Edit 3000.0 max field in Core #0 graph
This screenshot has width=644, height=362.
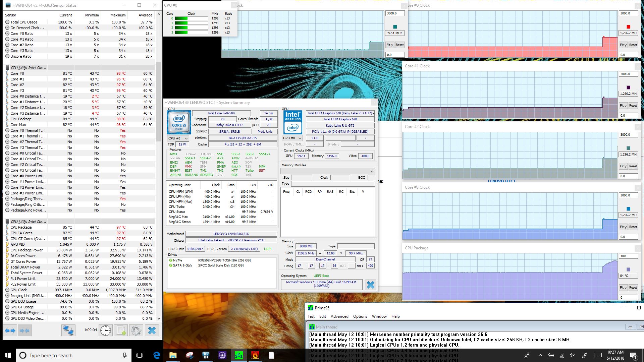pyautogui.click(x=628, y=13)
